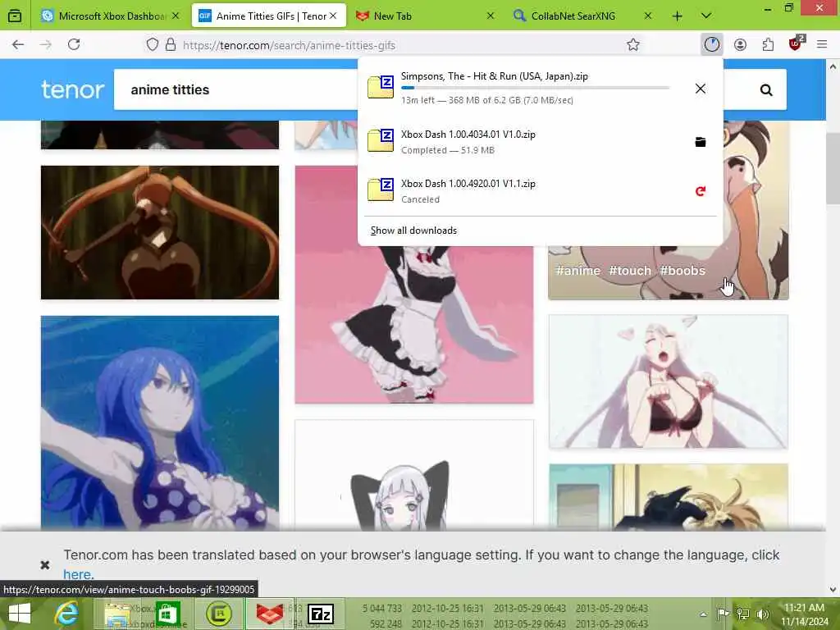Image resolution: width=840 pixels, height=630 pixels.
Task: Click the page vertical scrollbar thumb
Action: coord(833,169)
